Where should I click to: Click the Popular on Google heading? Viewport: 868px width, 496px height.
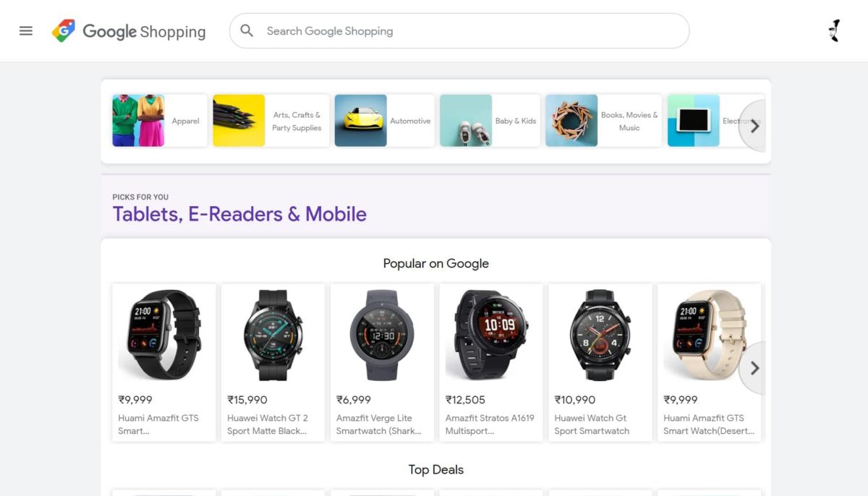point(435,263)
